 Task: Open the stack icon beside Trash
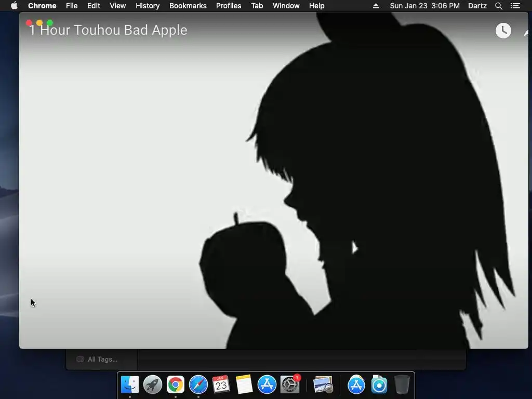click(x=379, y=385)
